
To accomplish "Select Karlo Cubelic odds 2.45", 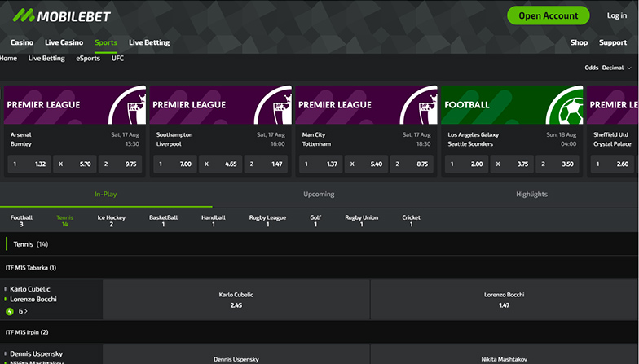I will click(x=236, y=300).
